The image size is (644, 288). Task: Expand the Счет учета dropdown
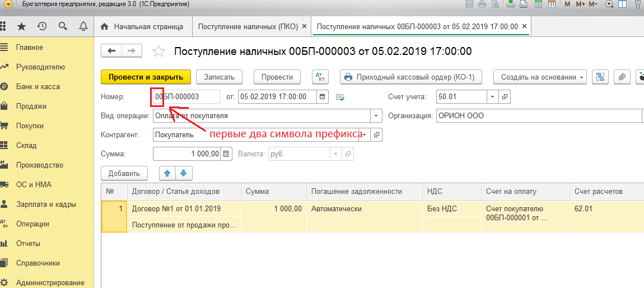[x=492, y=97]
